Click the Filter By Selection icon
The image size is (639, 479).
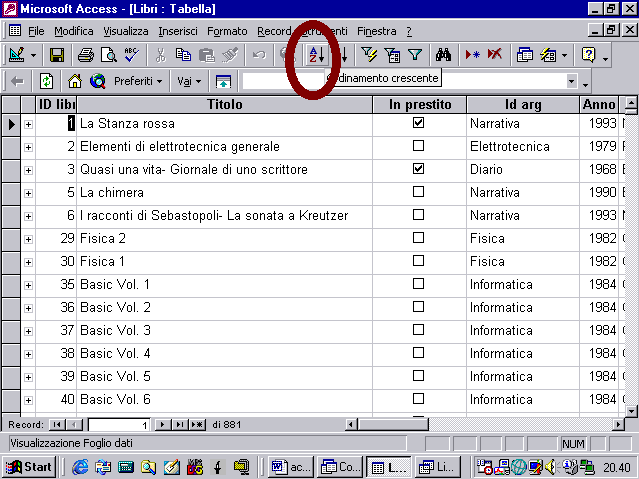(369, 55)
